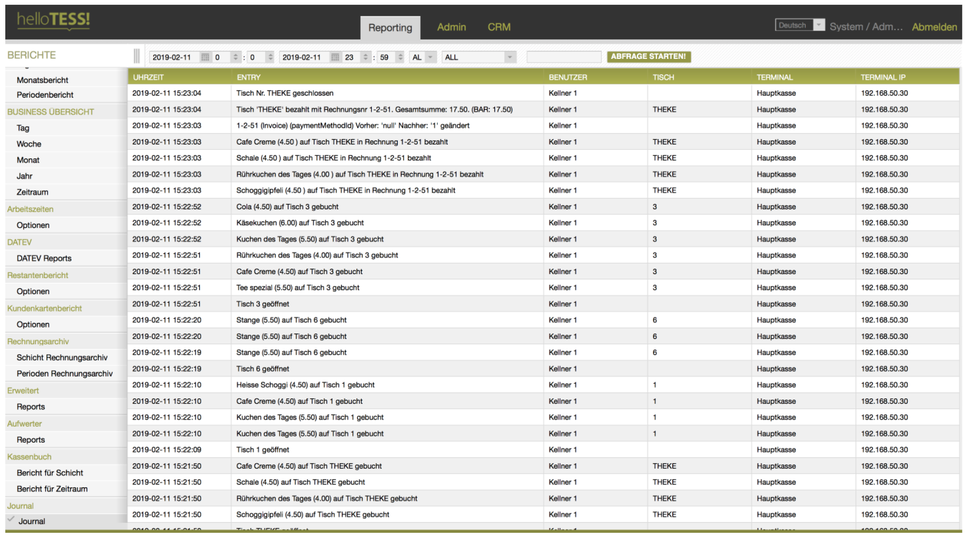Open the wide ALL filter dropdown
The image size is (980, 541).
[x=479, y=57]
